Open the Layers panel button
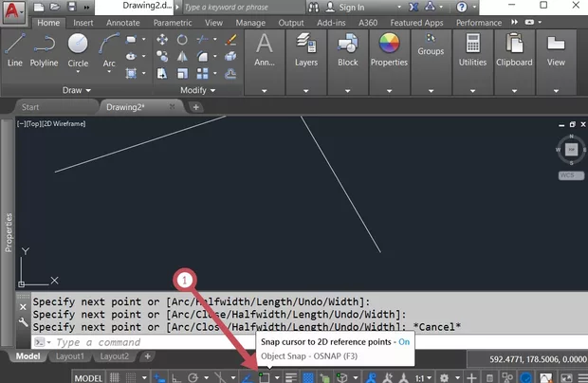The width and height of the screenshot is (588, 383). coord(305,48)
